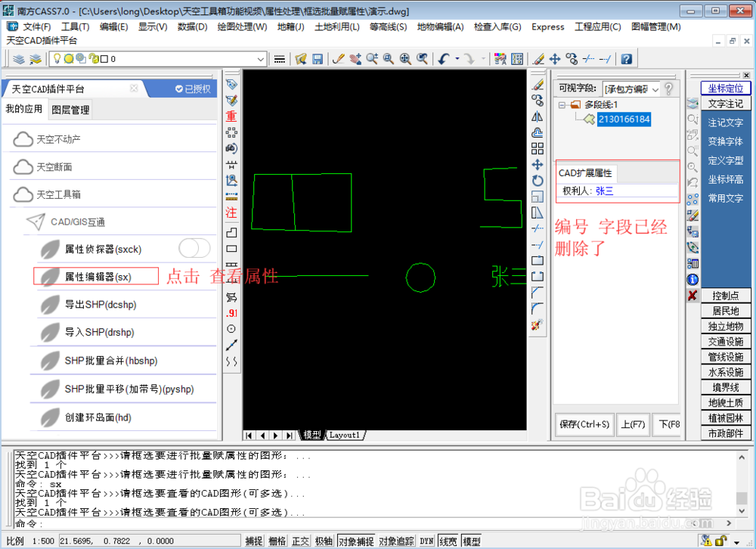Click the 天空不动产 cloud icon
The width and height of the screenshot is (756, 549).
coord(23,139)
